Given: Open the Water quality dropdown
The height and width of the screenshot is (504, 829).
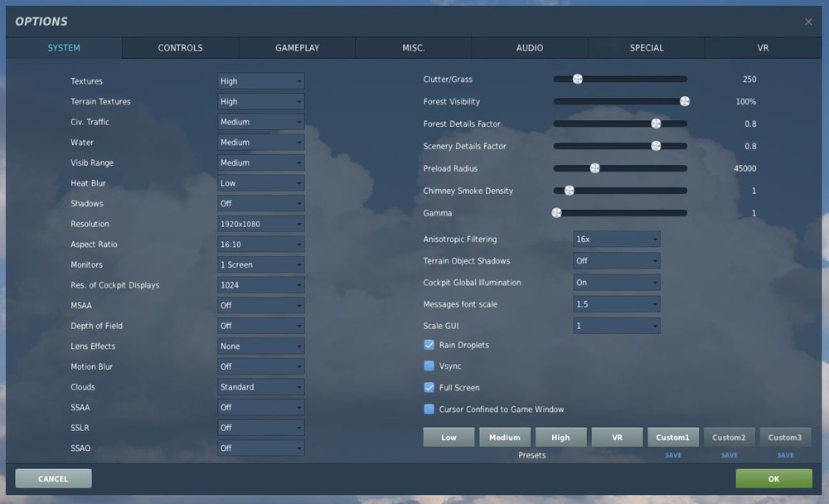Looking at the screenshot, I should point(260,142).
